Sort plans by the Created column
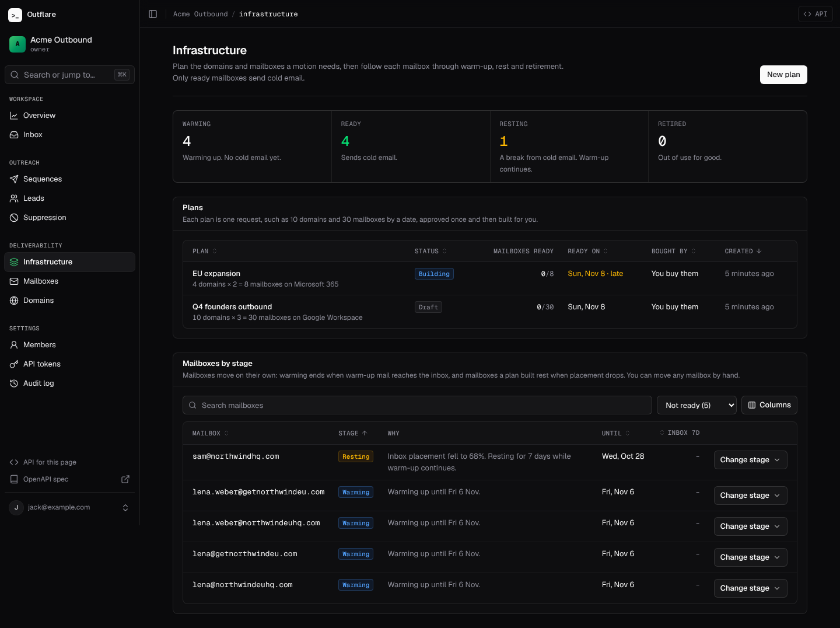Screen dimensions: 840x628 743,251
